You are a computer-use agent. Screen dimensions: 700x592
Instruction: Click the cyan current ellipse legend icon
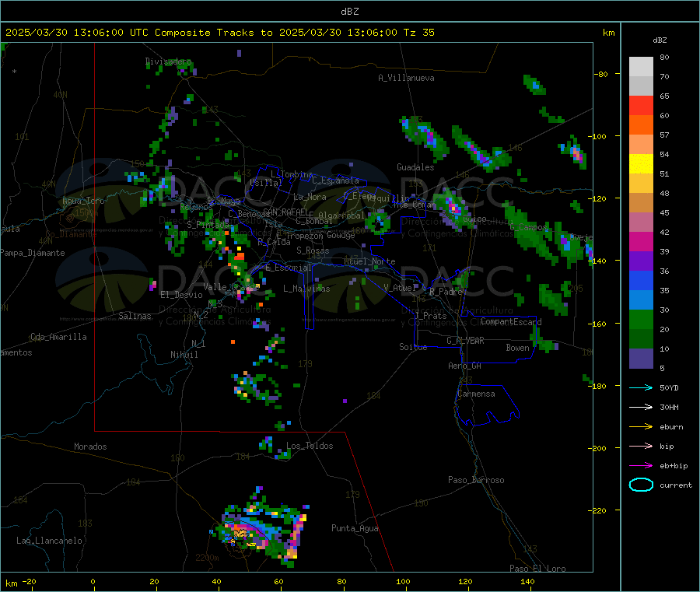(641, 485)
